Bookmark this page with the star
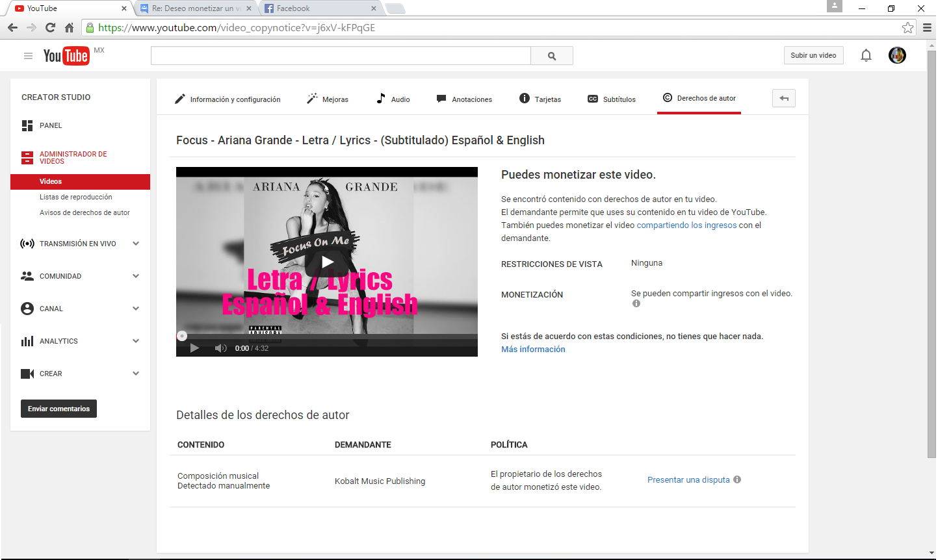This screenshot has width=938, height=560. 907,28
